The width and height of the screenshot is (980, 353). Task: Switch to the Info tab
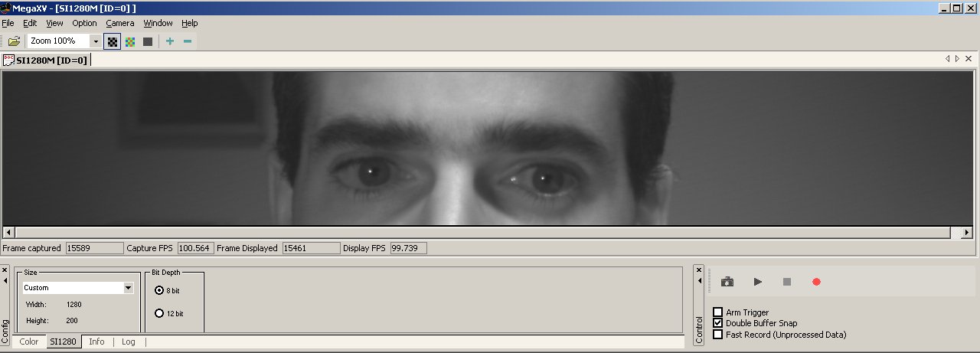click(96, 342)
